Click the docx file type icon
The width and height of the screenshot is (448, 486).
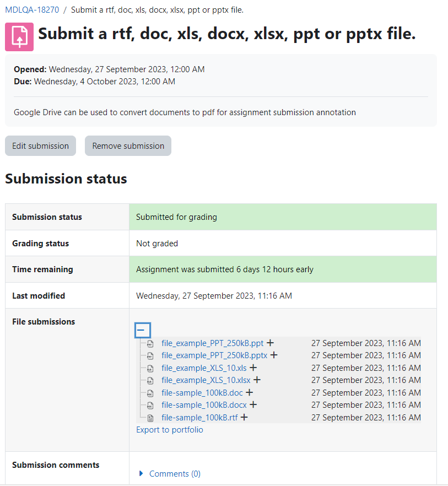[x=150, y=405]
